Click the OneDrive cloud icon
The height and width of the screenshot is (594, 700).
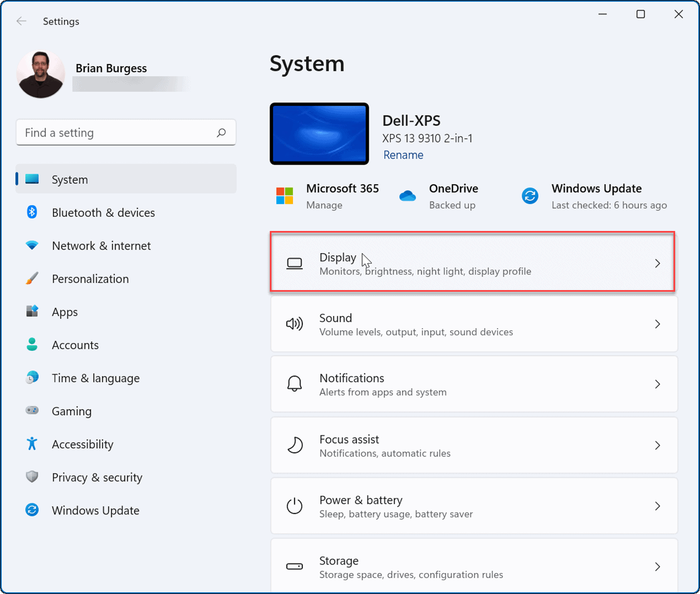coord(408,196)
